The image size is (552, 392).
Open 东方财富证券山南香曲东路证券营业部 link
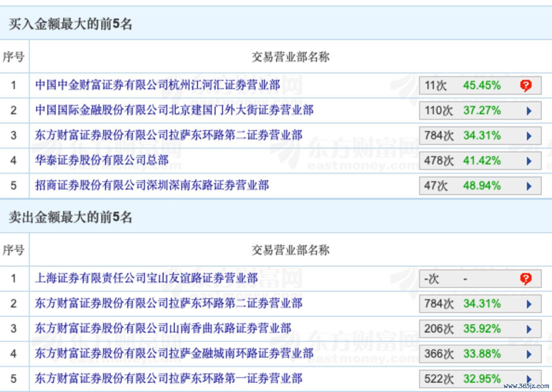pyautogui.click(x=163, y=329)
